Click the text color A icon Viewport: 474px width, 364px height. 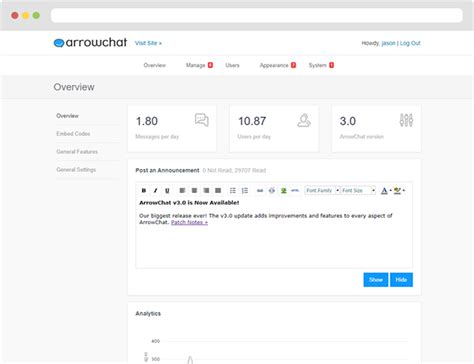(384, 190)
